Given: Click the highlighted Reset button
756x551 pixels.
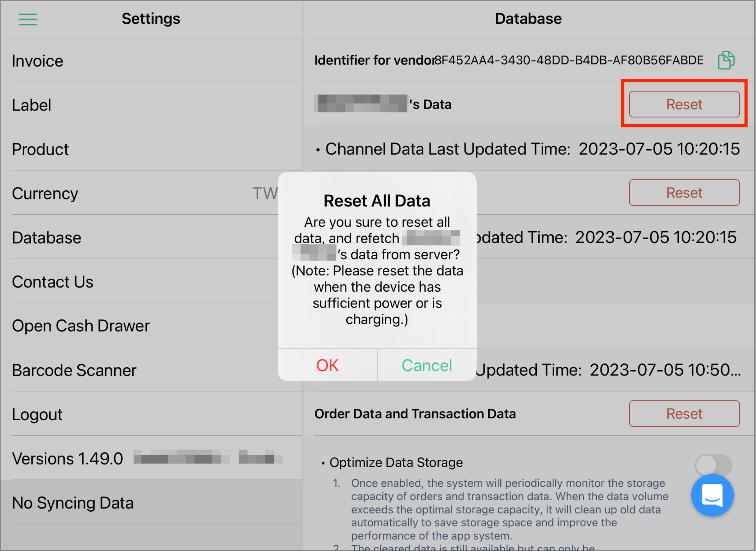Looking at the screenshot, I should (684, 104).
